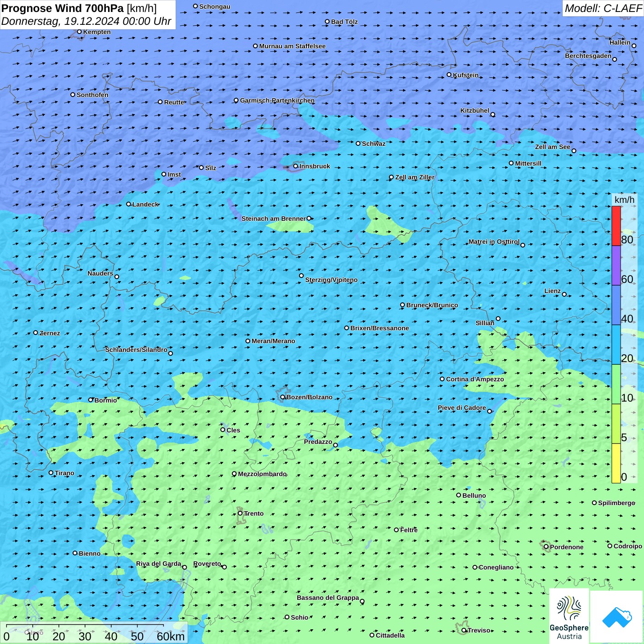The height and width of the screenshot is (644, 644).
Task: Click the 'Pordenone' label
Action: point(567,547)
